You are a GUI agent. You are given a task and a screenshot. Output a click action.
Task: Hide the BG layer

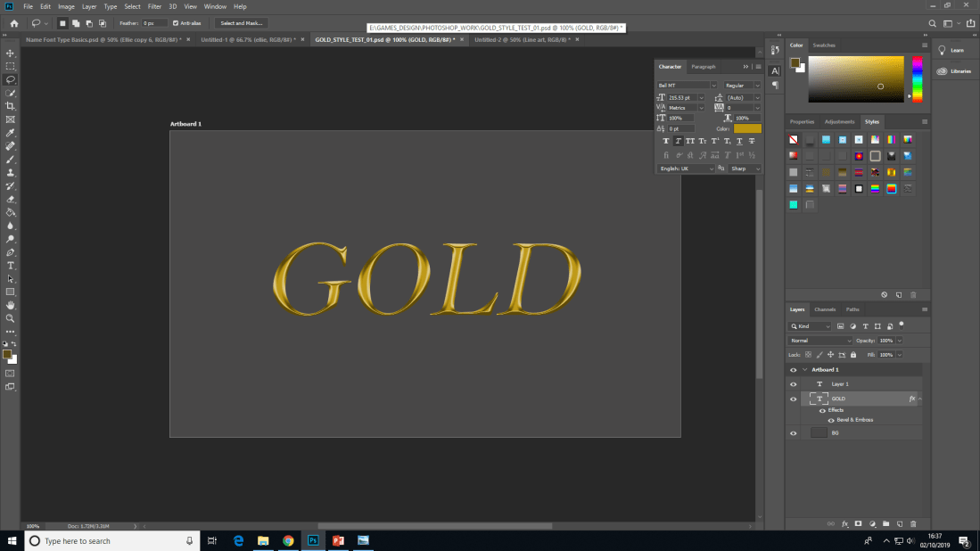pyautogui.click(x=793, y=432)
